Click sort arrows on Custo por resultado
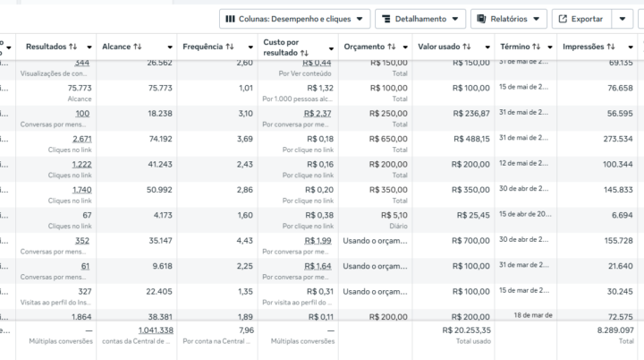This screenshot has height=360, width=644. (305, 54)
